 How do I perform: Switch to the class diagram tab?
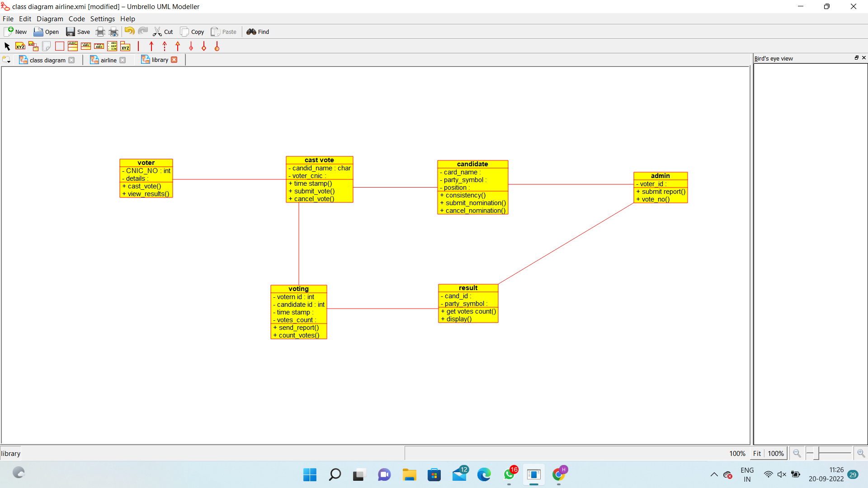(47, 60)
